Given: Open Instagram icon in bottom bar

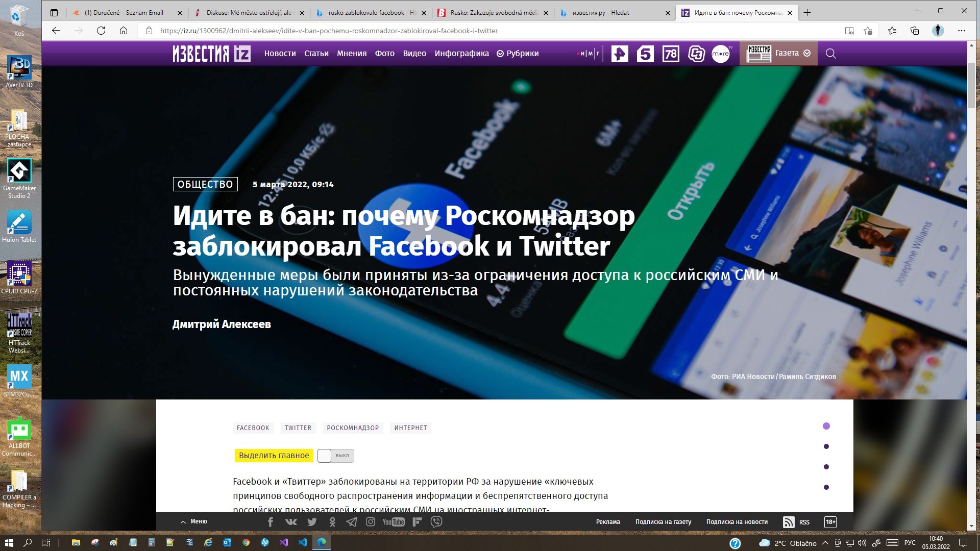Looking at the screenshot, I should pos(371,522).
